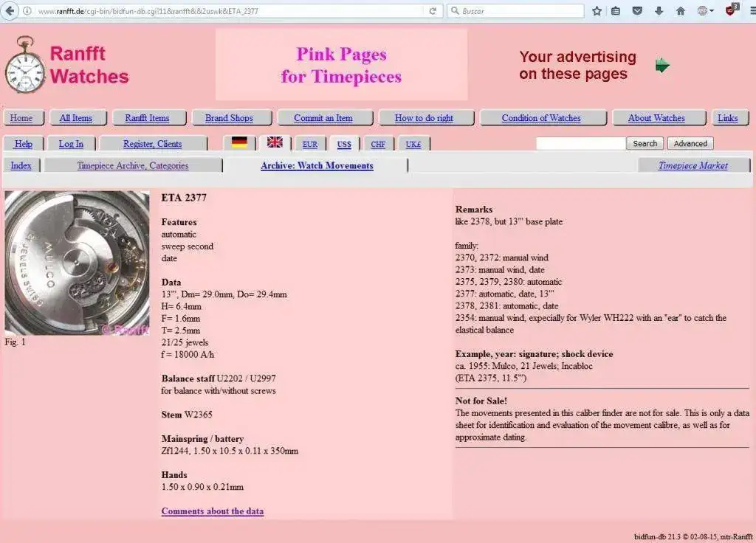
Task: Click 'ca. 1955: Mulco, 21 Jewels; Incabloc' line
Action: [524, 366]
